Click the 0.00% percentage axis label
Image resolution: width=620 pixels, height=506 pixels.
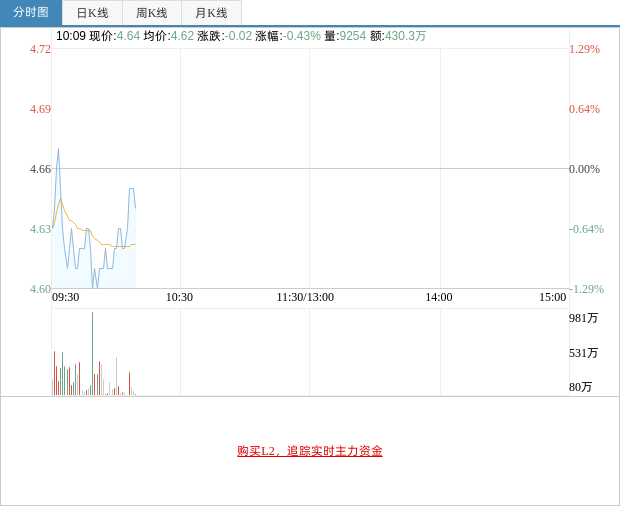click(x=585, y=169)
